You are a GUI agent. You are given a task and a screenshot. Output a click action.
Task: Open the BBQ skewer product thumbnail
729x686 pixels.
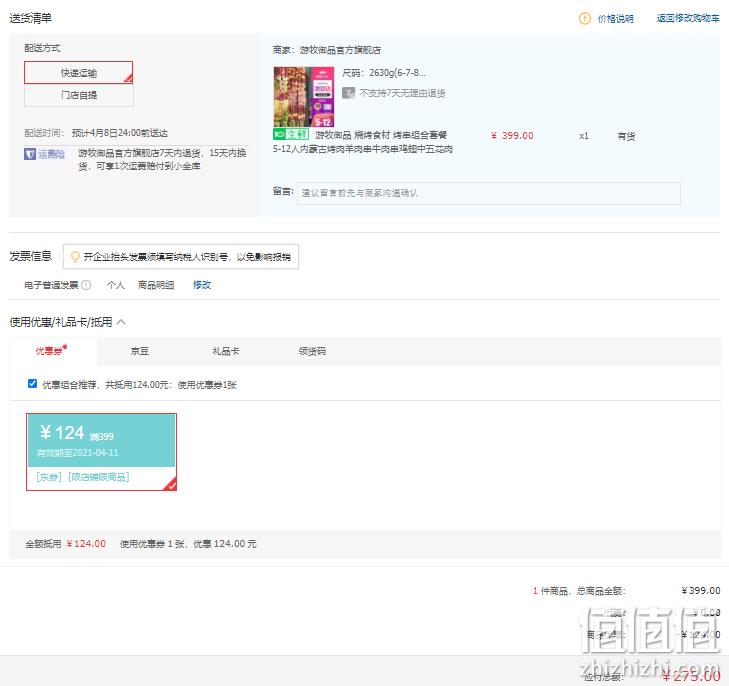click(304, 97)
